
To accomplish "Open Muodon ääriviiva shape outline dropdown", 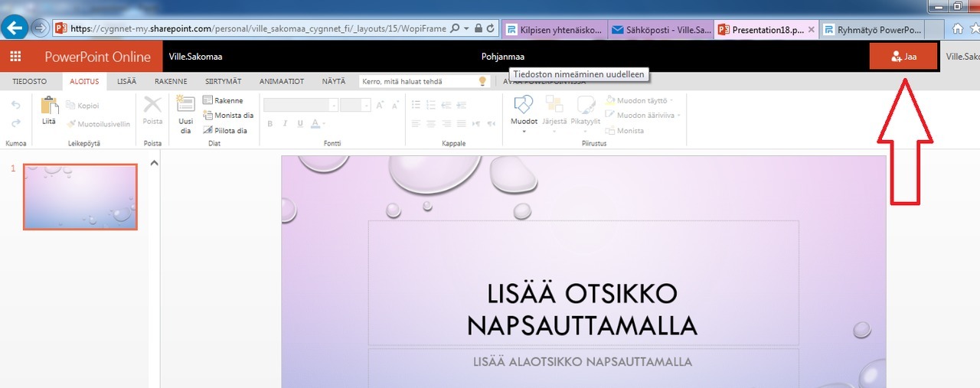I will click(643, 116).
